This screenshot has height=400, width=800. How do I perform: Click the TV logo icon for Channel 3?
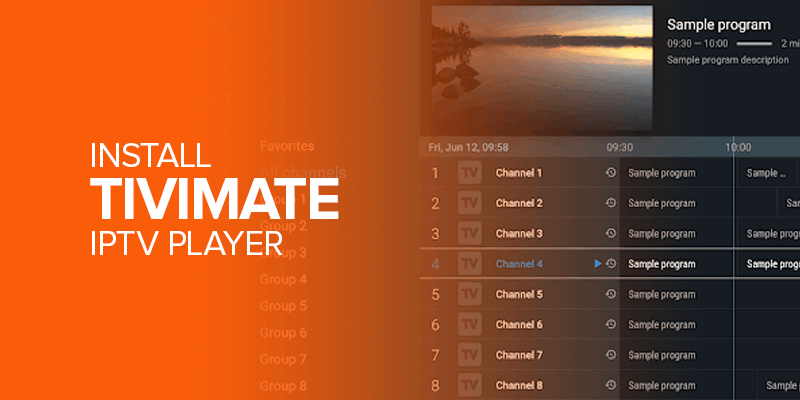click(x=469, y=234)
